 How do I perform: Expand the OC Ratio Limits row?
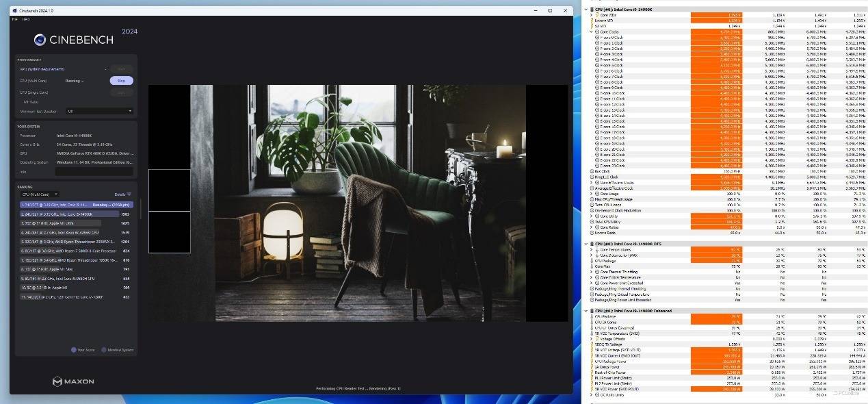[592, 394]
